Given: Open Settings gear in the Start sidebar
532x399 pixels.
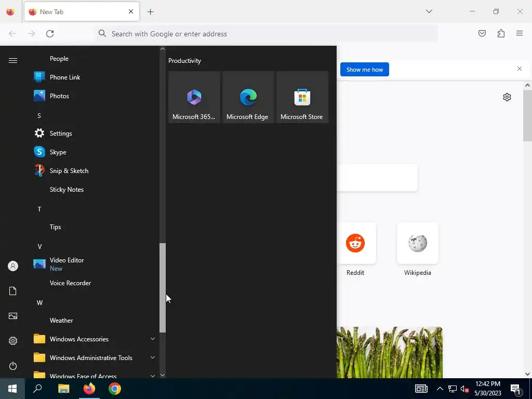Looking at the screenshot, I should (x=13, y=341).
